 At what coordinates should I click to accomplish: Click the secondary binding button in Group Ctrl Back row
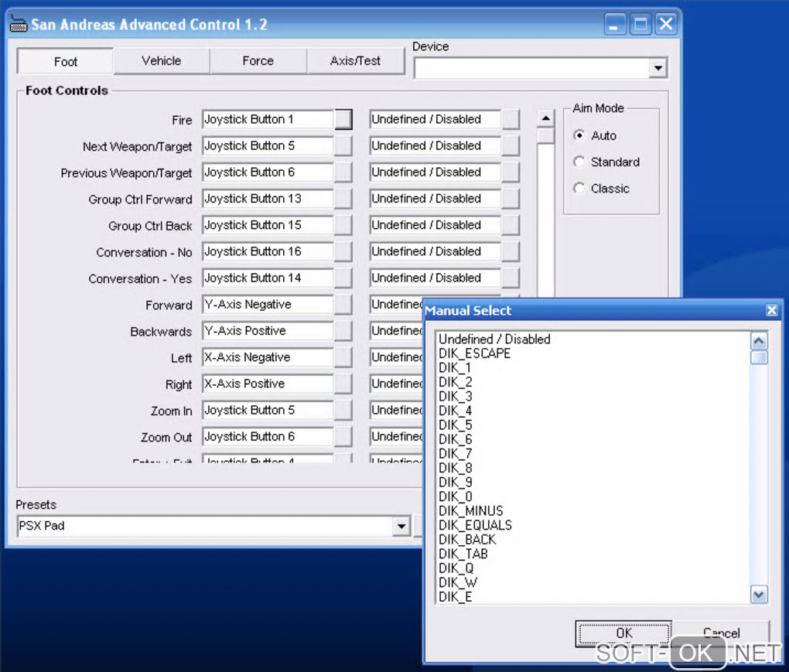511,225
